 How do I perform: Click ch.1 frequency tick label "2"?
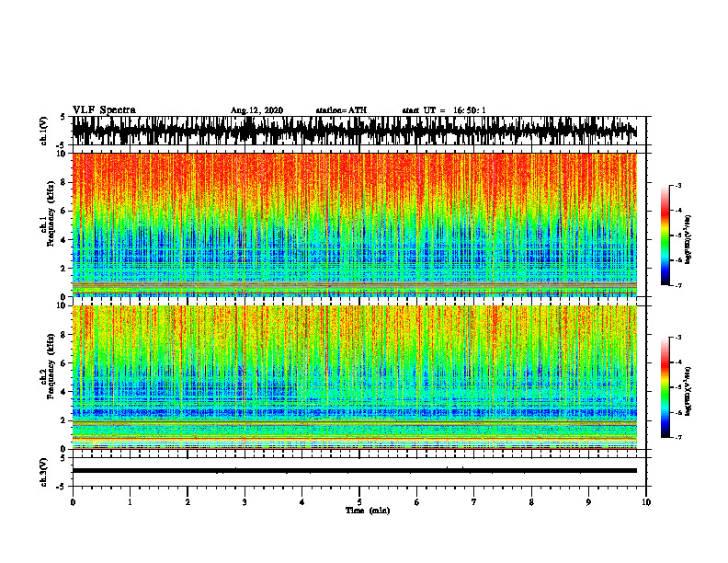63,269
